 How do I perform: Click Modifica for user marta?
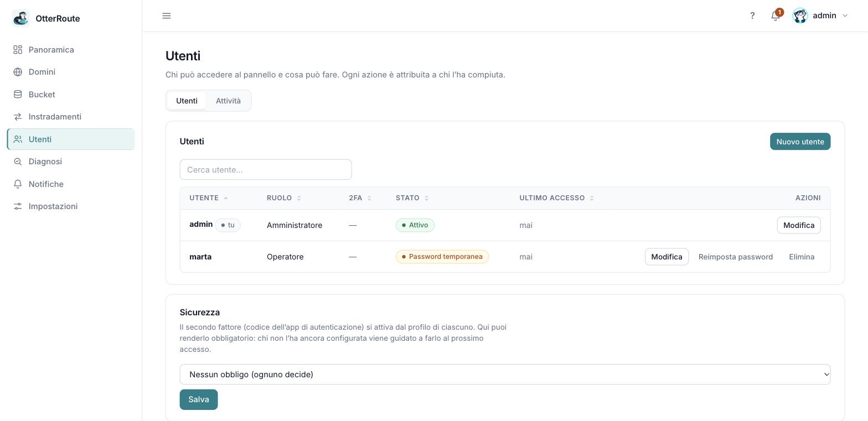pos(666,257)
